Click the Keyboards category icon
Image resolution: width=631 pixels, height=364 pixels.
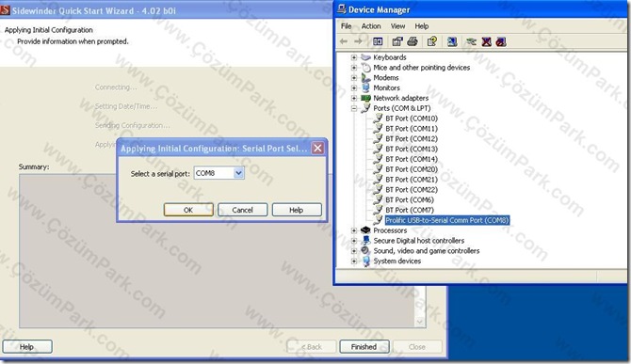(365, 57)
